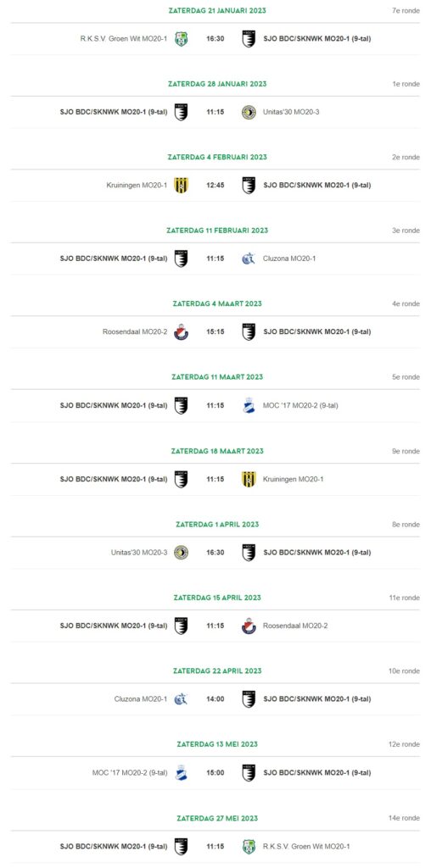Click the MOC '17 logo in the 11 Maart match
This screenshot has width=431, height=868.
pos(249,406)
